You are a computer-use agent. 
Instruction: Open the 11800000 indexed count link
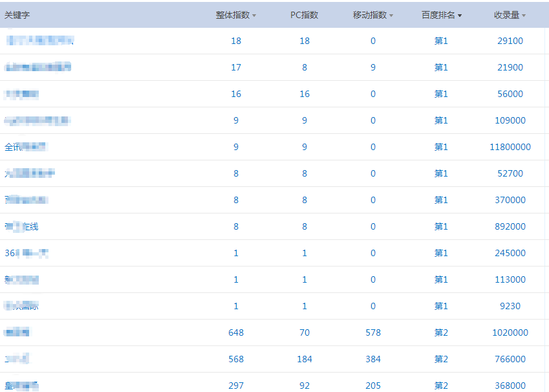(x=510, y=147)
